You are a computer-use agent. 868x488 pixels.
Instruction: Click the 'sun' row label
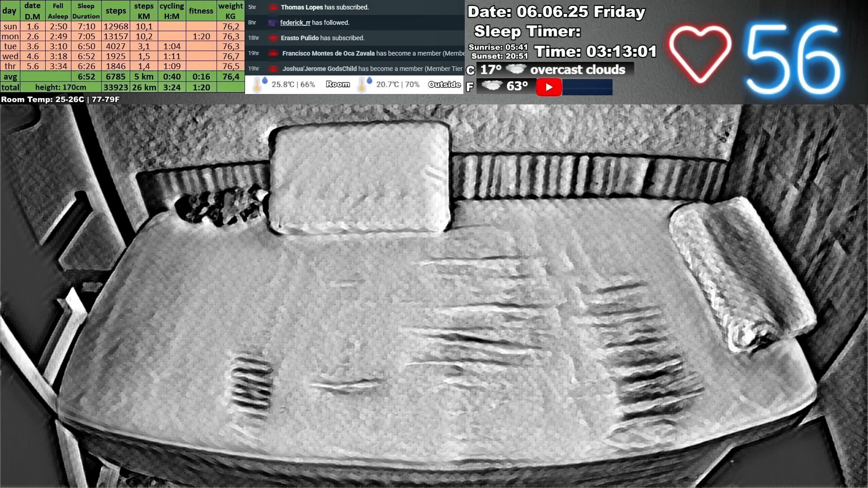tap(10, 26)
